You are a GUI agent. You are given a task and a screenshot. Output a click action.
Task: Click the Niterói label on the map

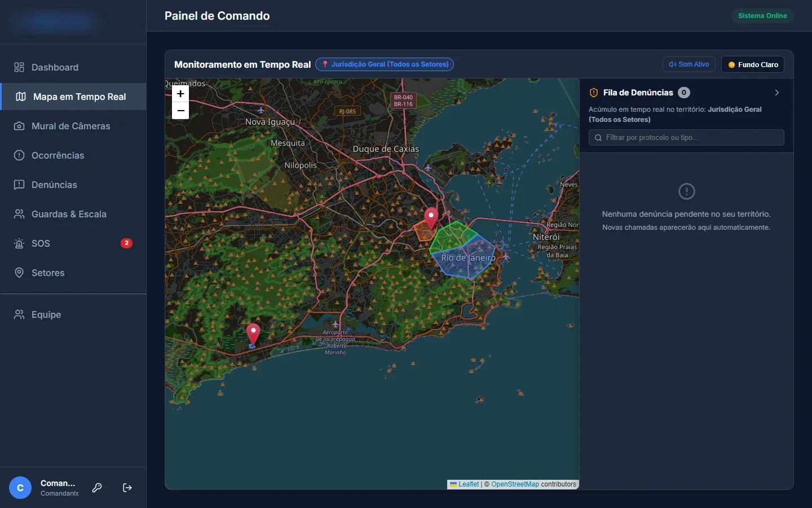(546, 237)
